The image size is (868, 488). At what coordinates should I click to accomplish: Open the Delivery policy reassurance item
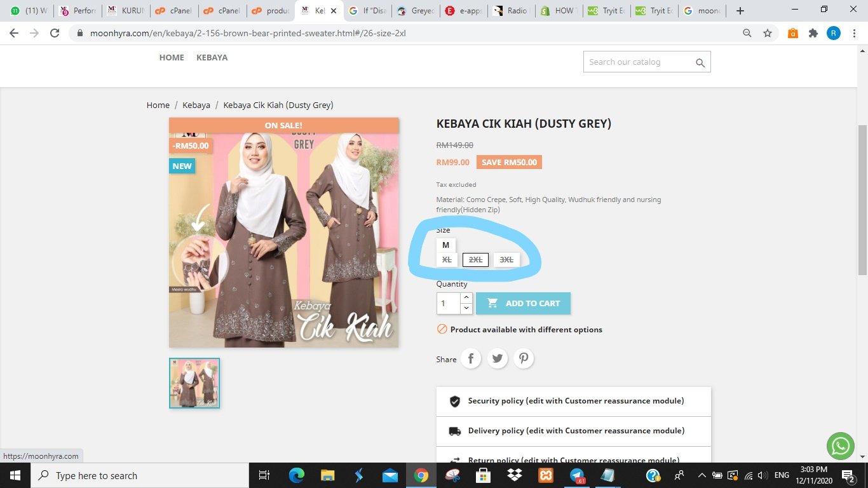[x=574, y=431]
